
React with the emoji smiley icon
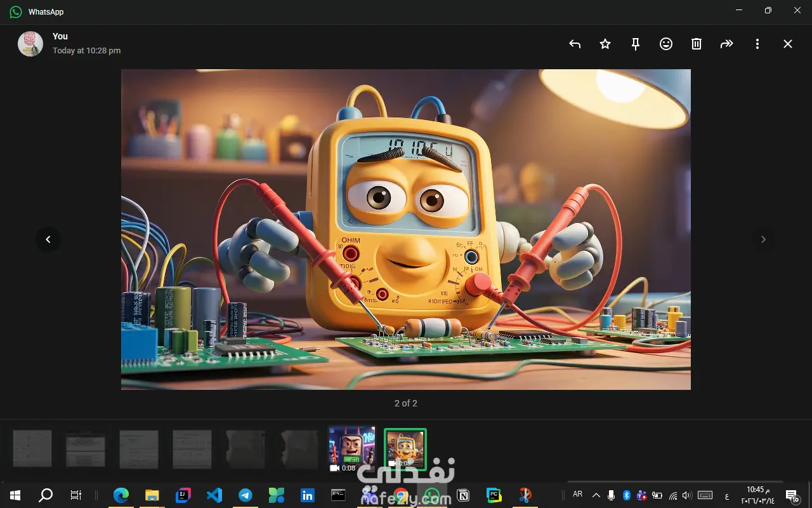(666, 44)
